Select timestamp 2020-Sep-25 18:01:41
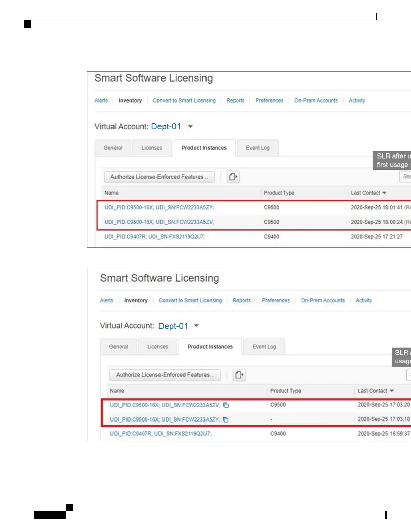This screenshot has height=532, width=411. coord(377,207)
